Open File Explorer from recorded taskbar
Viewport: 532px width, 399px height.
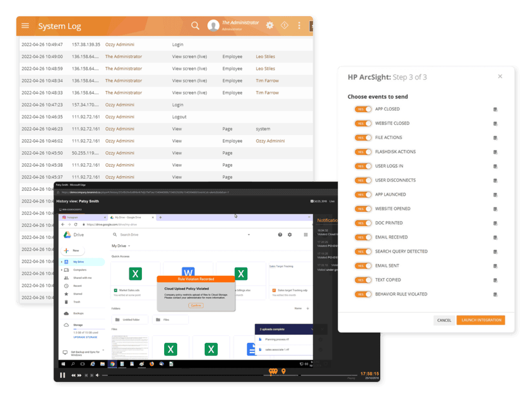click(102, 364)
